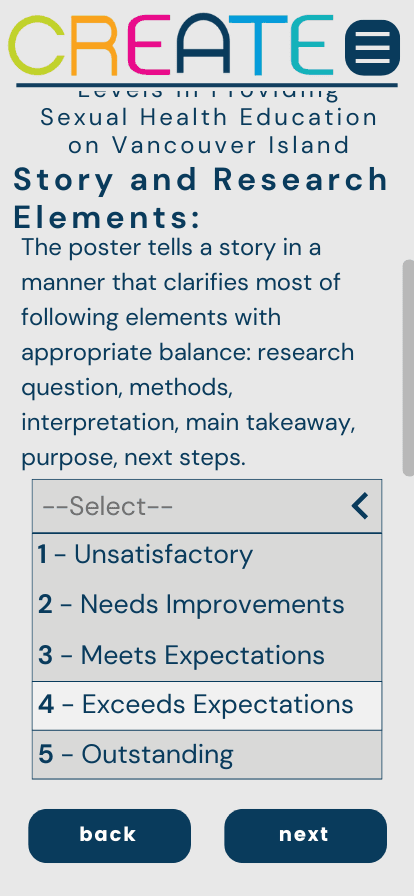
Task: Click the Story and Research Elements heading
Action: (x=201, y=198)
